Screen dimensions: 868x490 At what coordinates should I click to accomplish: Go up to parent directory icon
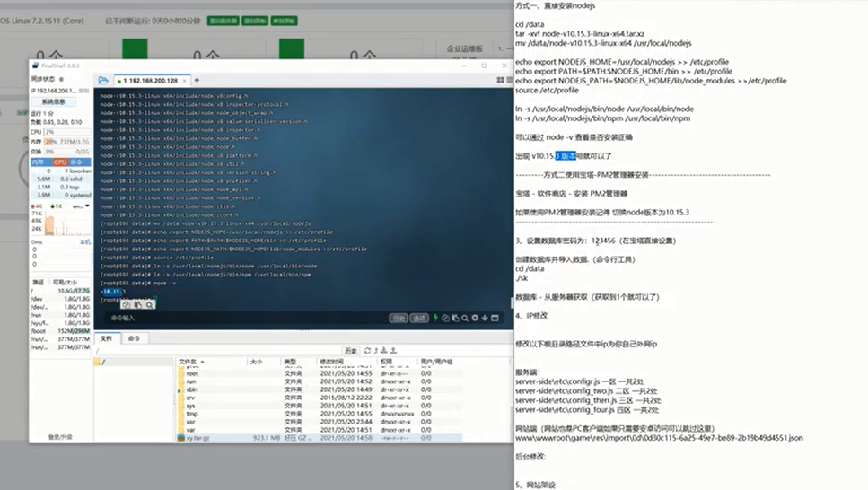[376, 351]
